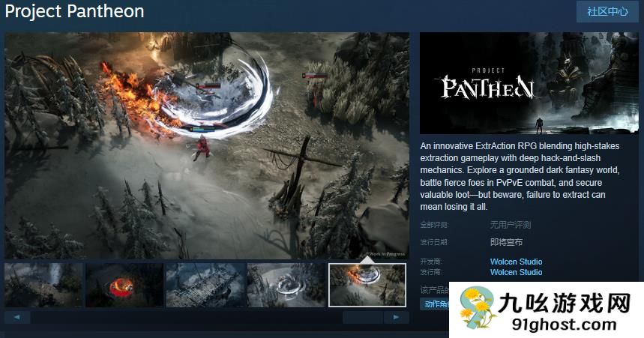This screenshot has width=644, height=338.
Task: Select the fourth thumbnail with the white swirl attack
Action: [286, 285]
